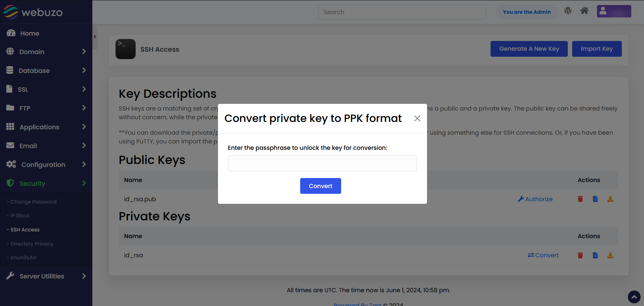Delete the id_rsa private key
644x306 pixels.
coord(580,255)
